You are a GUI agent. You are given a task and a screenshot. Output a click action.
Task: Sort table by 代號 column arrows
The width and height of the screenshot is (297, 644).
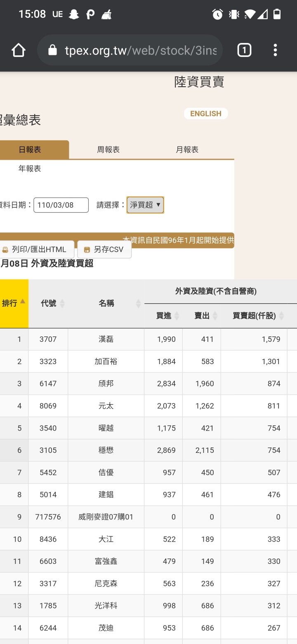point(62,303)
